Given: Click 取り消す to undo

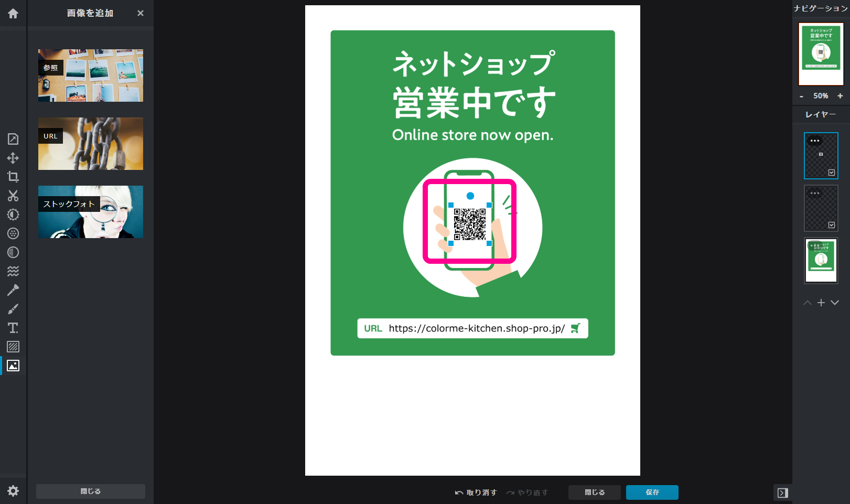Looking at the screenshot, I should [x=476, y=492].
